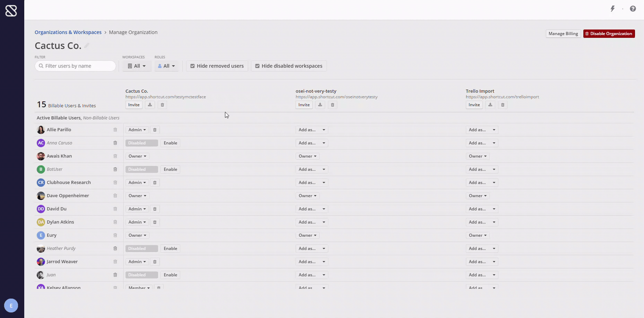Click the trash icon for Trello Import workspace

point(502,105)
